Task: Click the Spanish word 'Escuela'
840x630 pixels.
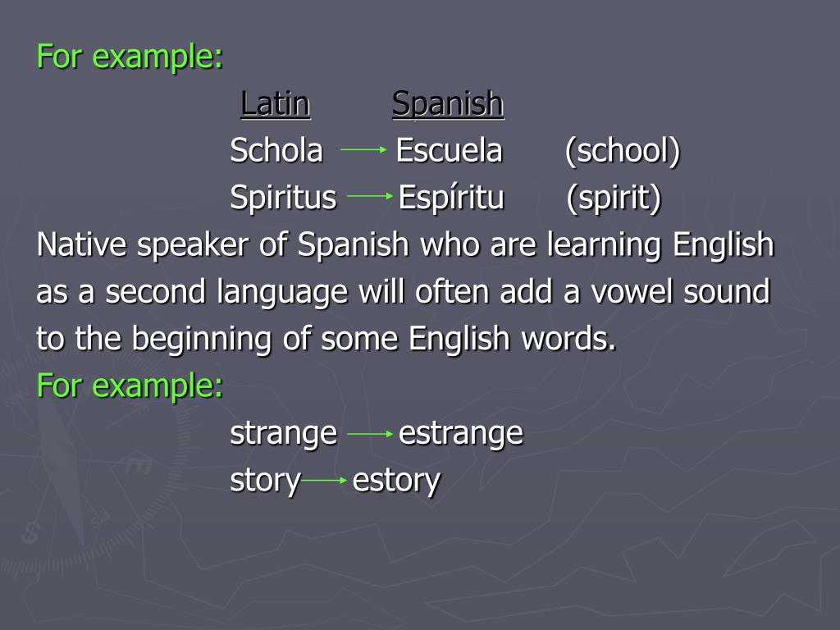Action: [x=450, y=150]
